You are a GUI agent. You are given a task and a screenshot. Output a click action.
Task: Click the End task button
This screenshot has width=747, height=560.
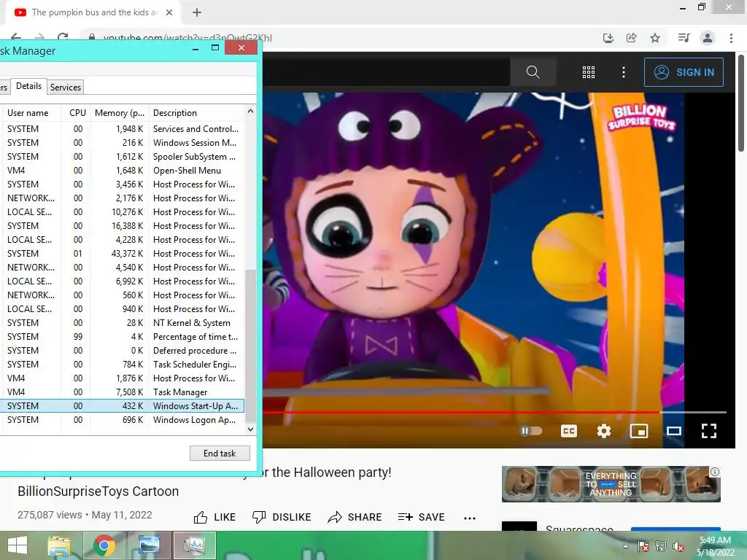(220, 454)
